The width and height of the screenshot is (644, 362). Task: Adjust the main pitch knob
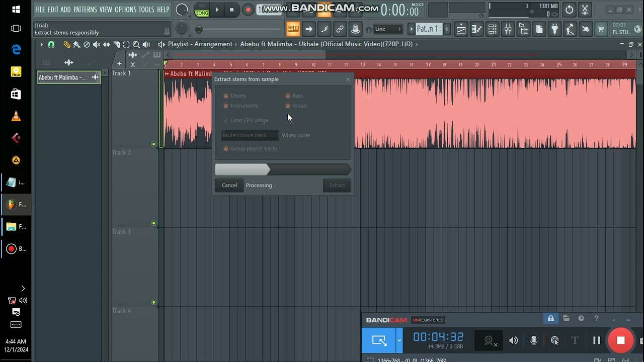[x=182, y=29]
